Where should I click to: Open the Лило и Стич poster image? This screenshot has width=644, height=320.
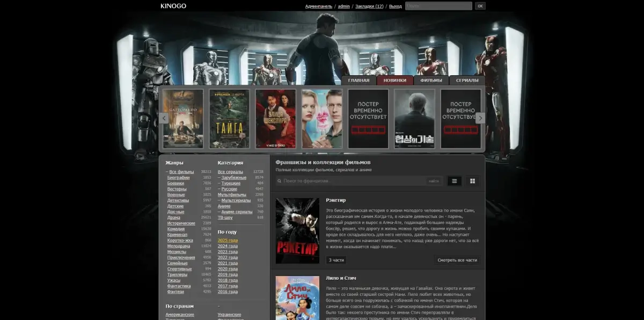297,298
